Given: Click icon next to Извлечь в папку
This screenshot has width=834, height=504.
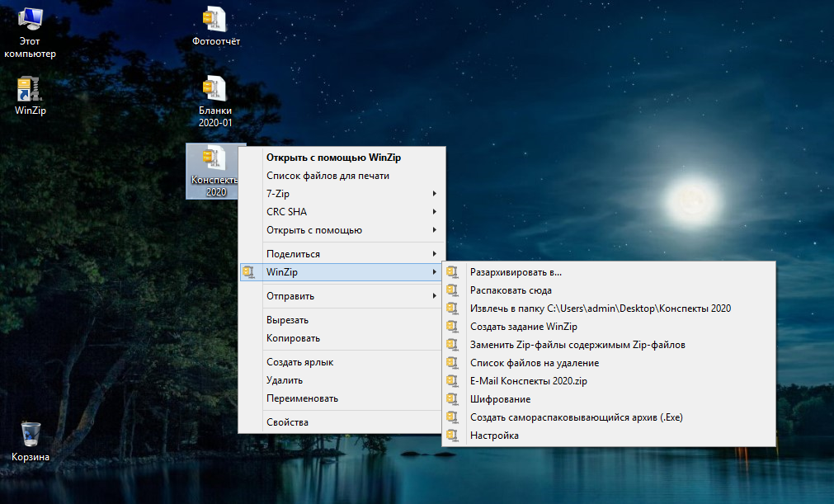Looking at the screenshot, I should click(452, 309).
